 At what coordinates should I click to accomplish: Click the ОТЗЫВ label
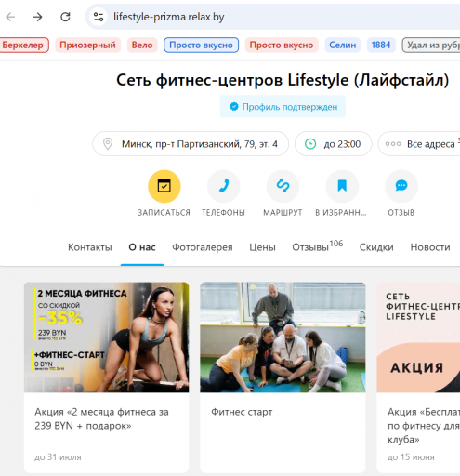coord(401,213)
